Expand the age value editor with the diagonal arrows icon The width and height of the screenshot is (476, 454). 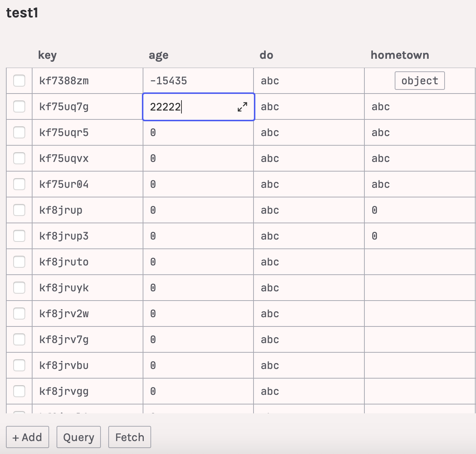point(242,107)
